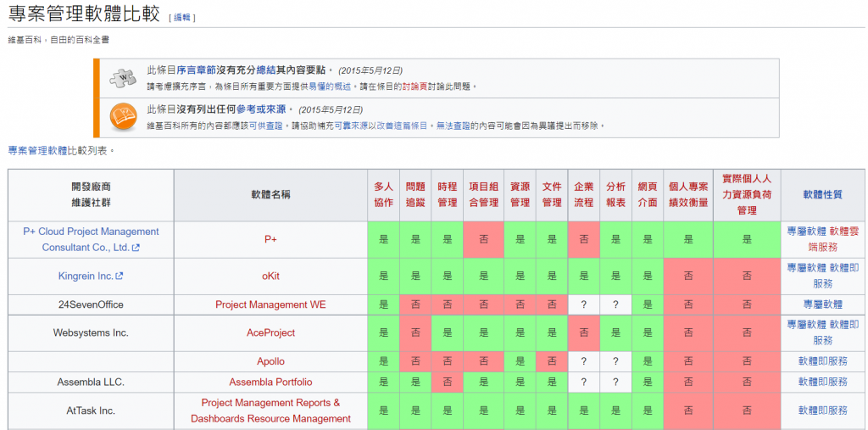Open the Apollo software link

pyautogui.click(x=270, y=362)
